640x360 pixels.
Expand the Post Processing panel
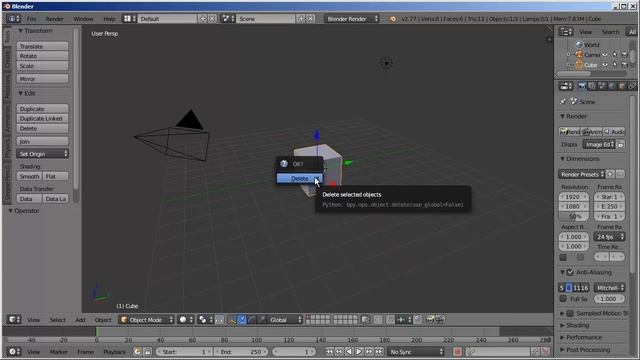pyautogui.click(x=562, y=350)
